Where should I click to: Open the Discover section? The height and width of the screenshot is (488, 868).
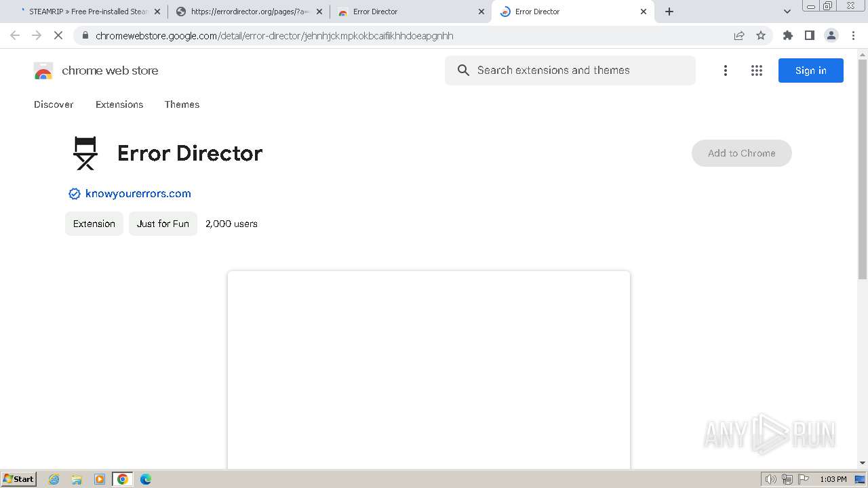click(54, 104)
